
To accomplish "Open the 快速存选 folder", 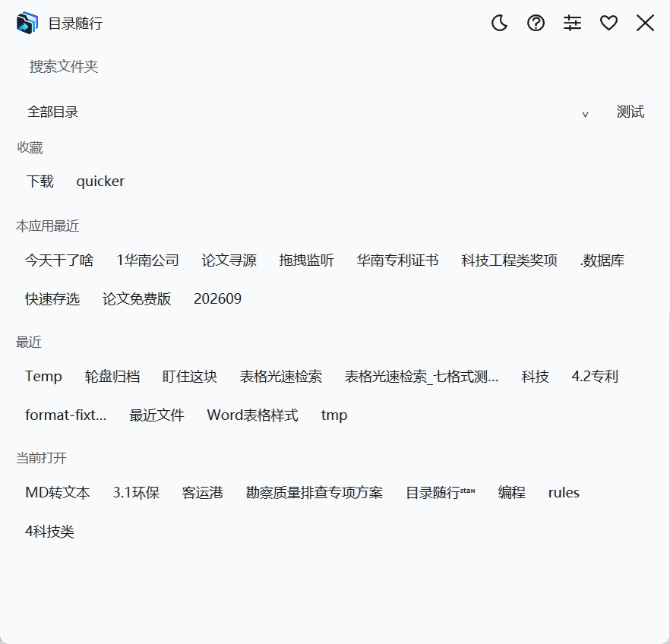I will click(52, 299).
